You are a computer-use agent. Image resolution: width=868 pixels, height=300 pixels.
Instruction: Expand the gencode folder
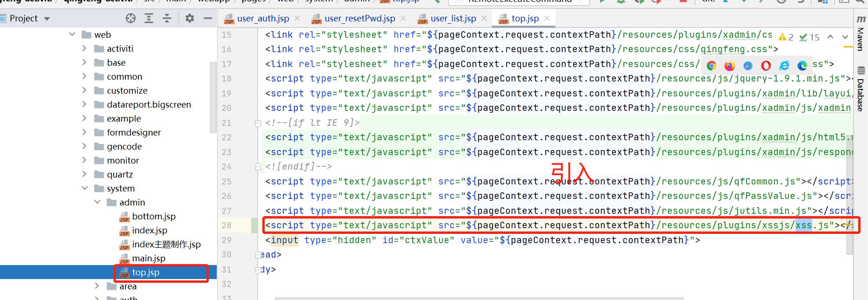84,146
